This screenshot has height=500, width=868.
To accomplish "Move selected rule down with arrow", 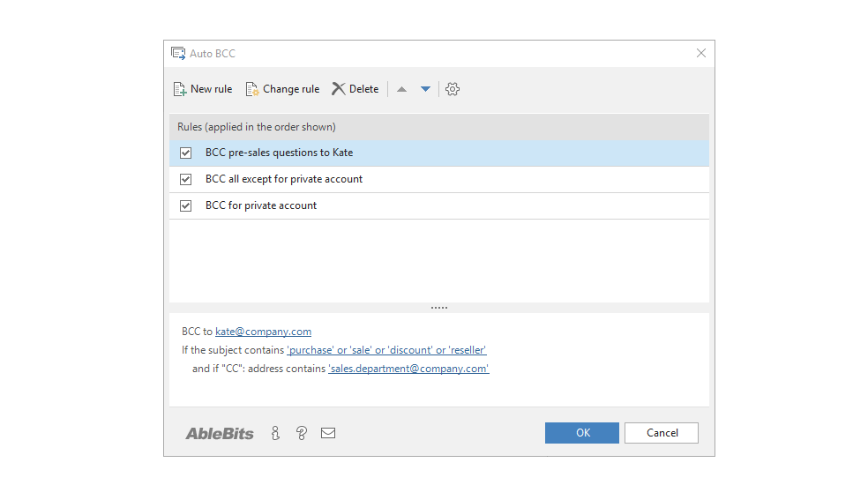I will pos(425,89).
